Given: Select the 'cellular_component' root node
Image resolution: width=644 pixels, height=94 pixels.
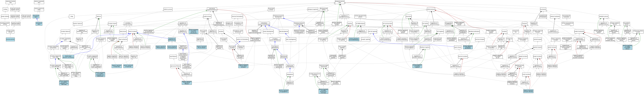Looking at the screenshot, I should pyautogui.click(x=39, y=2).
